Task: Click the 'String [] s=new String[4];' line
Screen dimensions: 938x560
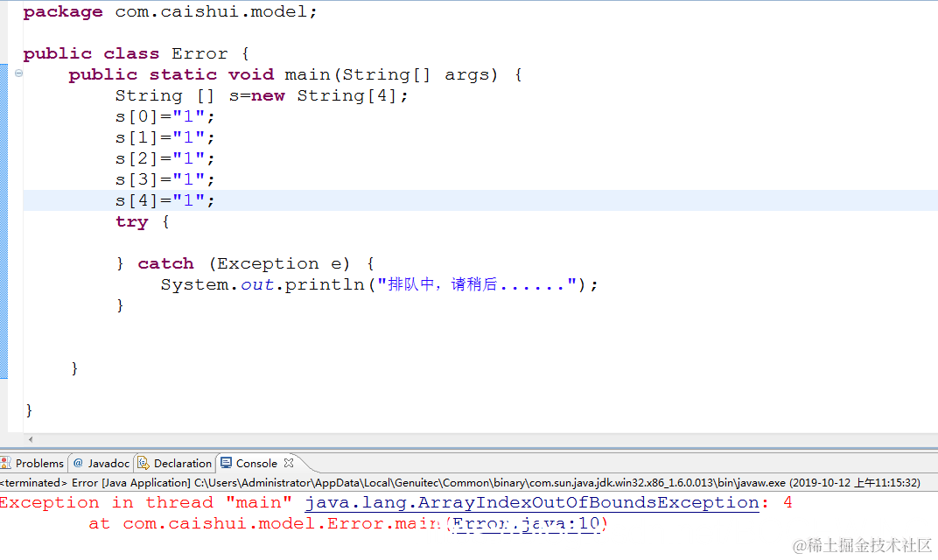Action: 262,95
